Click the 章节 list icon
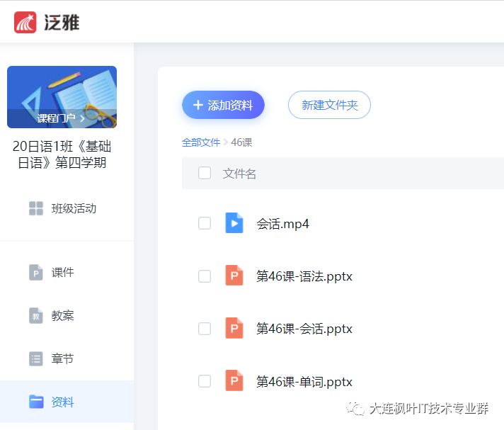 coord(36,358)
